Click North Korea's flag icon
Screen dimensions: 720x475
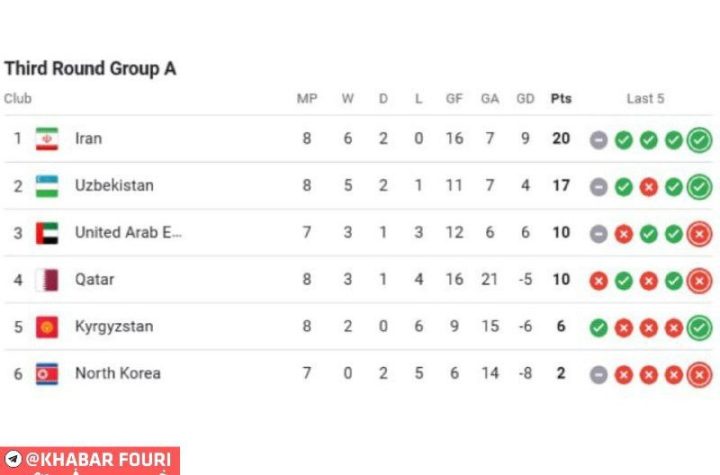(x=47, y=374)
